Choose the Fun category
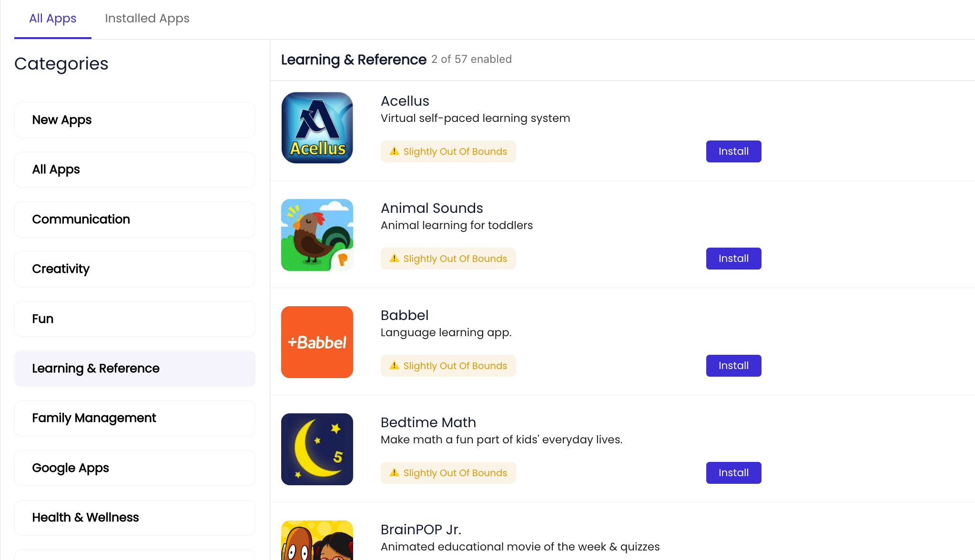Screen dimensions: 975x560 (x=135, y=319)
